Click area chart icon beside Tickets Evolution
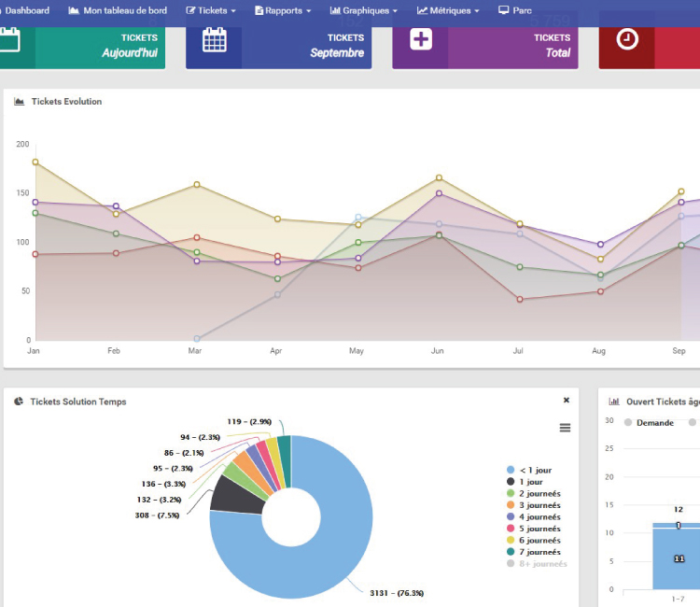The image size is (700, 607). tap(20, 102)
